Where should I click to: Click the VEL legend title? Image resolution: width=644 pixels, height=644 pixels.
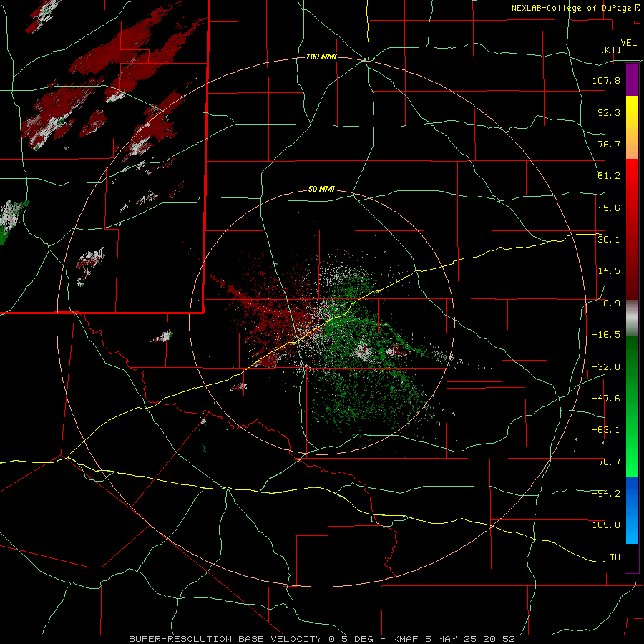pos(629,43)
